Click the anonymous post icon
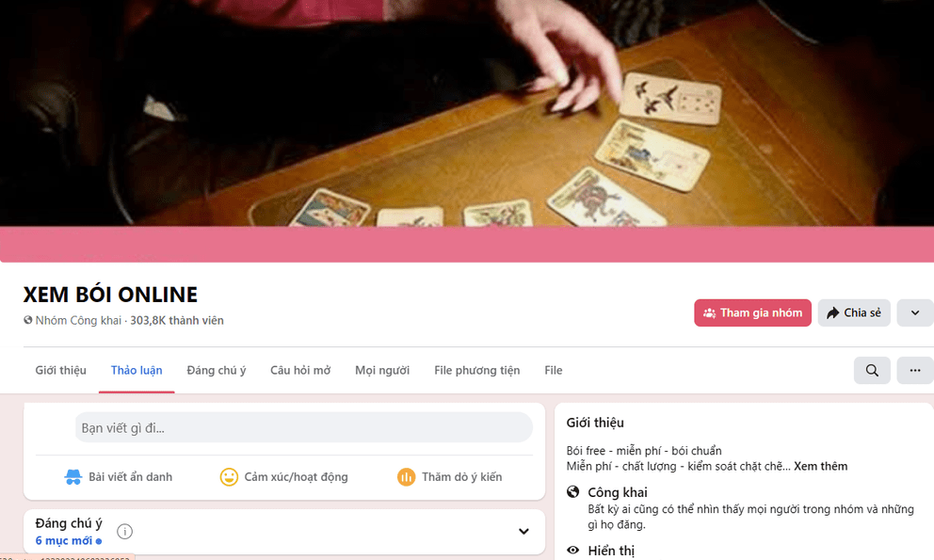 click(x=73, y=477)
